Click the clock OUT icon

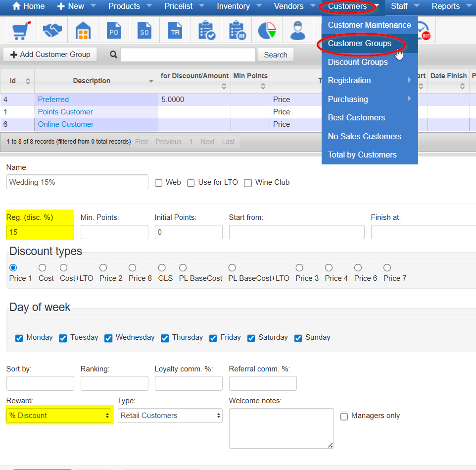click(425, 32)
